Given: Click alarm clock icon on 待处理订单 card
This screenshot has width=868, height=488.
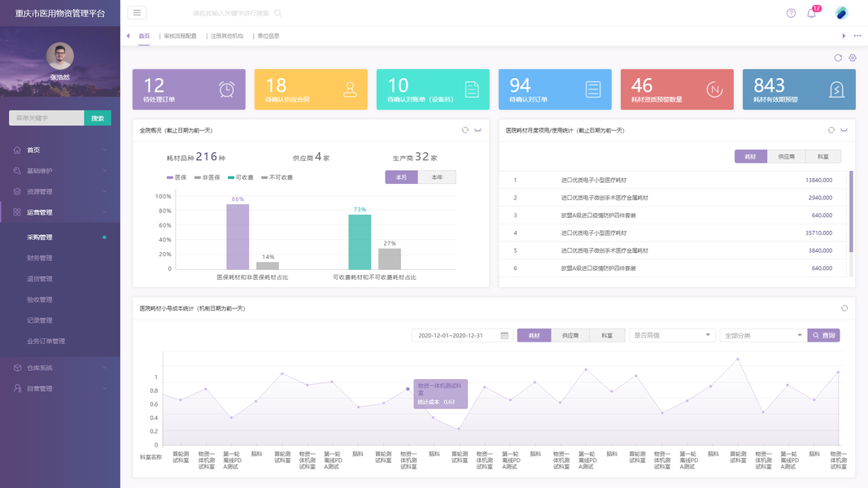Looking at the screenshot, I should tap(226, 89).
